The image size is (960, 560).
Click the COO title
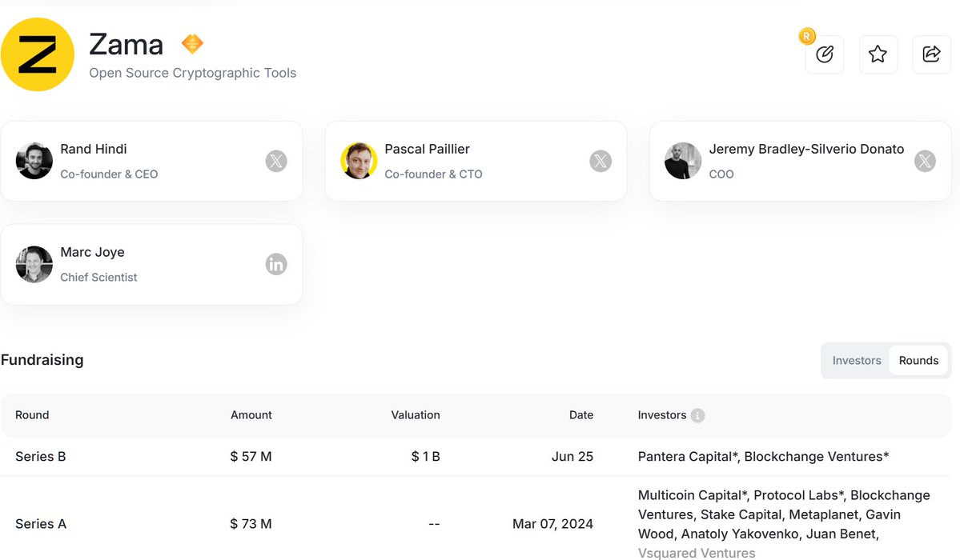coord(721,174)
